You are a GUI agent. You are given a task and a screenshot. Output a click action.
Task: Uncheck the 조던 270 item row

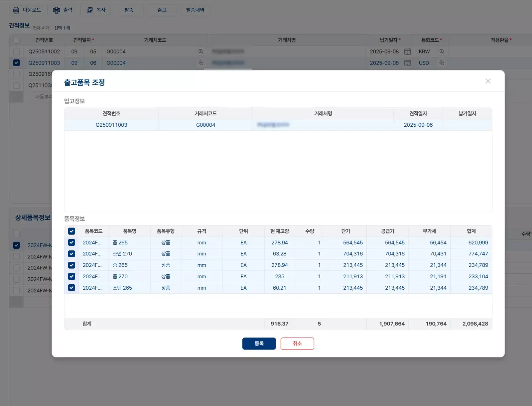pos(71,254)
